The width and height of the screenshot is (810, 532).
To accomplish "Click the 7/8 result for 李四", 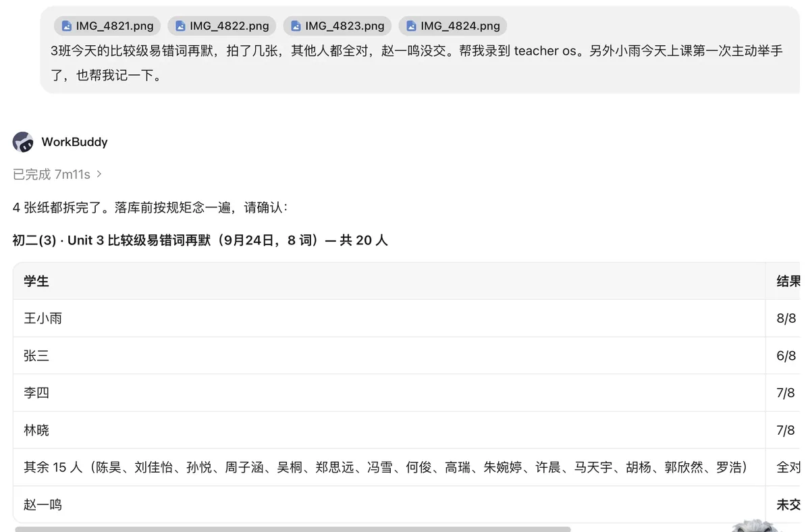I will tap(786, 393).
